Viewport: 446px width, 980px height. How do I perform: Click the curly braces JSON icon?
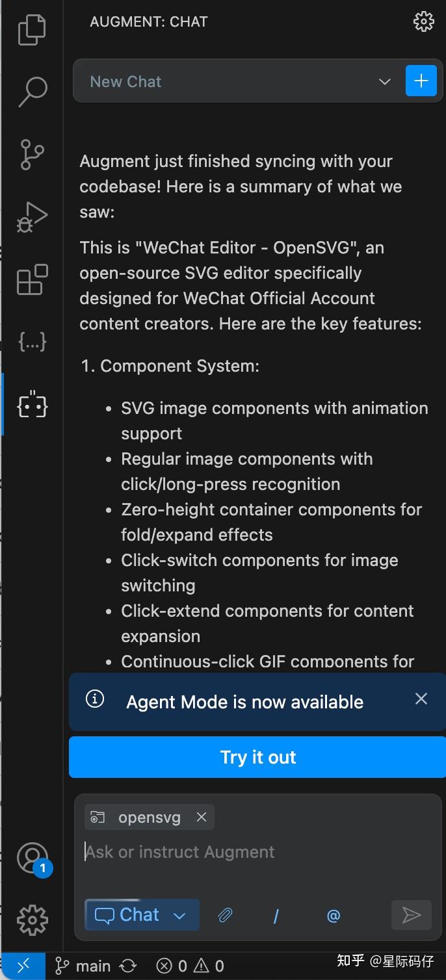(32, 343)
